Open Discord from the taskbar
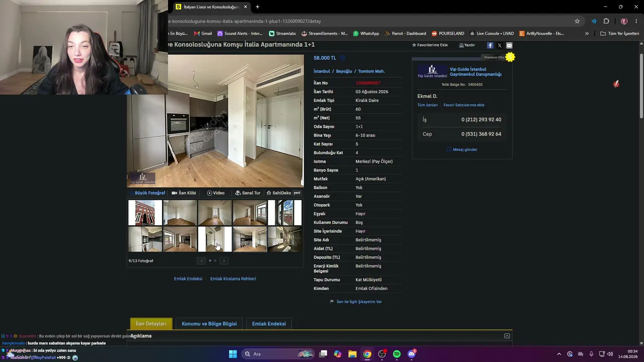This screenshot has height=362, width=644. [412, 354]
